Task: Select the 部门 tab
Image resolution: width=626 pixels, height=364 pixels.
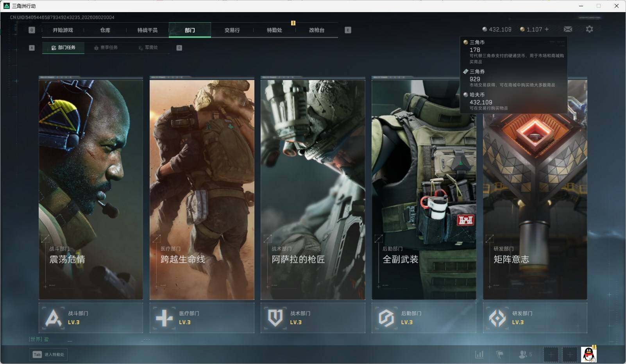Action: [190, 30]
